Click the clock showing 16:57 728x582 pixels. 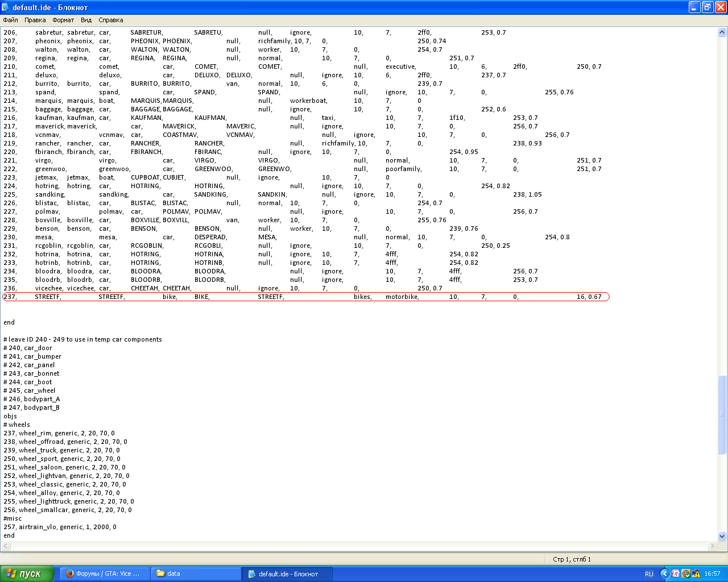[x=712, y=574]
